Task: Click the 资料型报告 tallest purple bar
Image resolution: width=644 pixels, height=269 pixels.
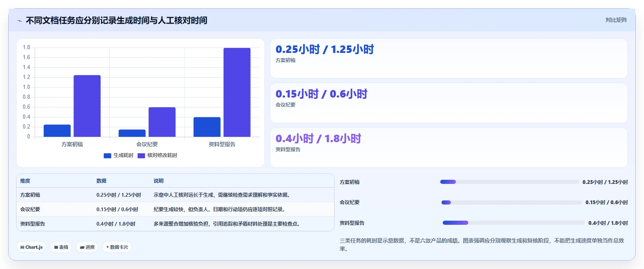Action: click(237, 92)
